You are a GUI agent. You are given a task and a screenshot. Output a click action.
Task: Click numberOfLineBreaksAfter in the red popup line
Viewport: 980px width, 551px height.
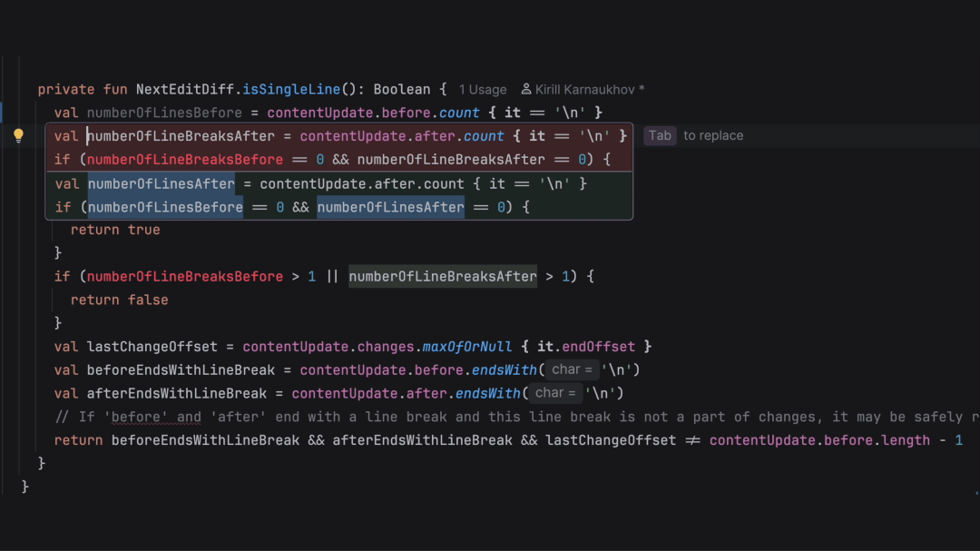(181, 136)
